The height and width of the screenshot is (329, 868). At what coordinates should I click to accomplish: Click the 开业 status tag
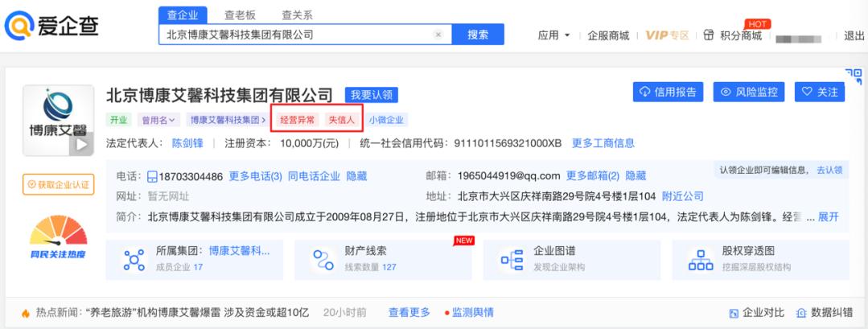[x=118, y=120]
